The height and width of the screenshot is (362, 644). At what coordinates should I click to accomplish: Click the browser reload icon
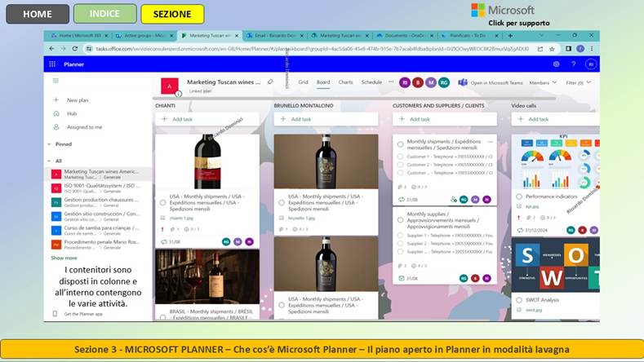coord(77,49)
